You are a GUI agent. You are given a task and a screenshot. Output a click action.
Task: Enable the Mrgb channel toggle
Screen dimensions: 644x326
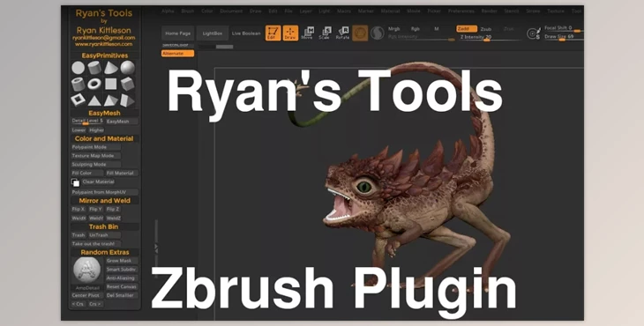(x=394, y=29)
